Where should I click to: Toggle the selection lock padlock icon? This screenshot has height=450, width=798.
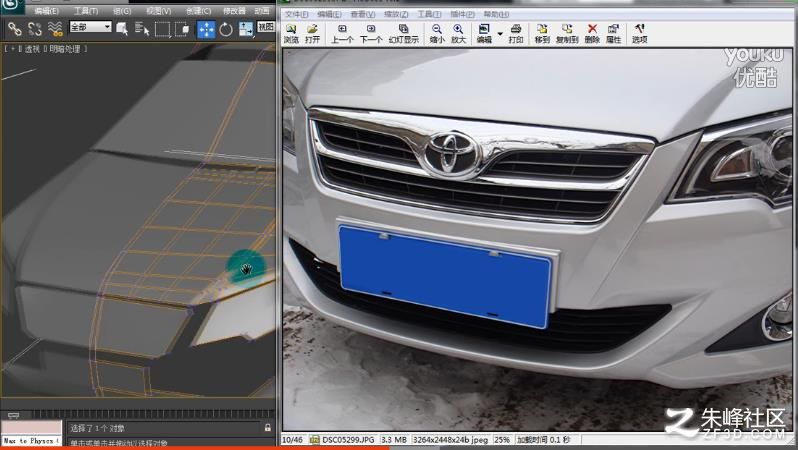[x=268, y=428]
